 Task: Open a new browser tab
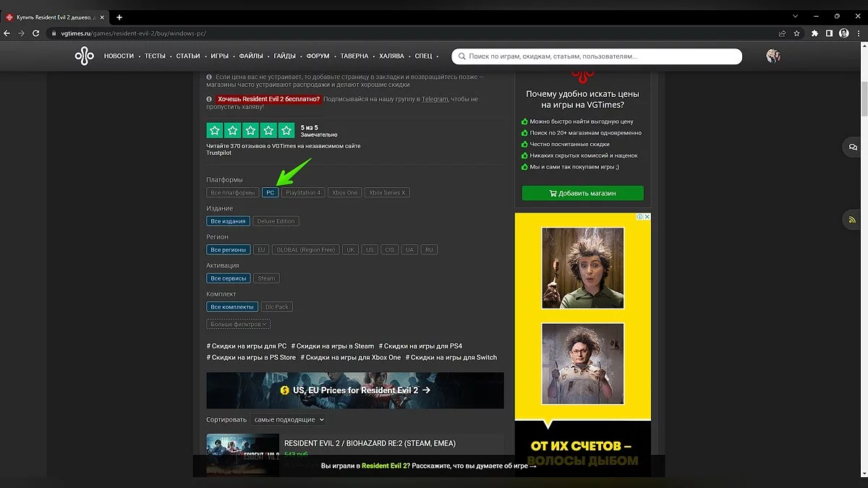click(119, 17)
